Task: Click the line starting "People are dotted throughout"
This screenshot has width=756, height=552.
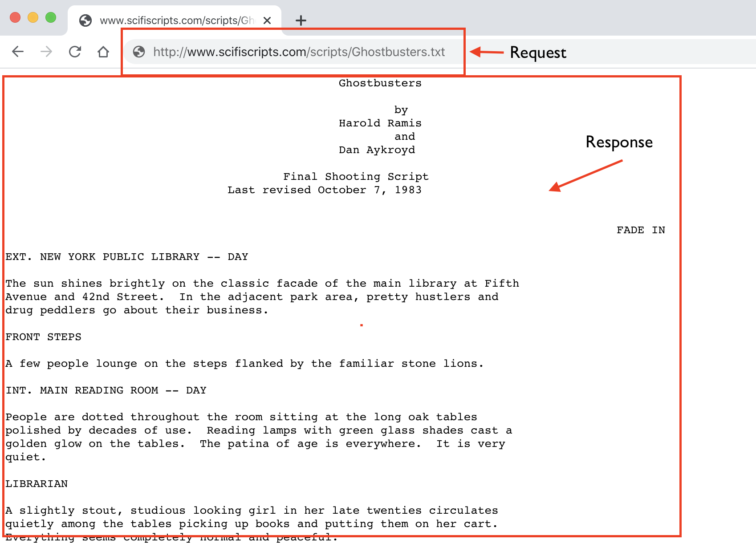Action: (x=241, y=417)
